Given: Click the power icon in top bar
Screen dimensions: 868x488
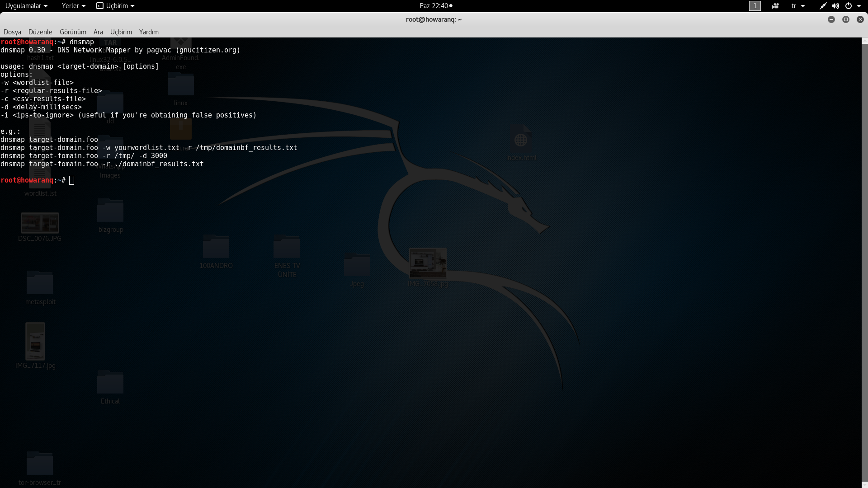Looking at the screenshot, I should tap(849, 6).
